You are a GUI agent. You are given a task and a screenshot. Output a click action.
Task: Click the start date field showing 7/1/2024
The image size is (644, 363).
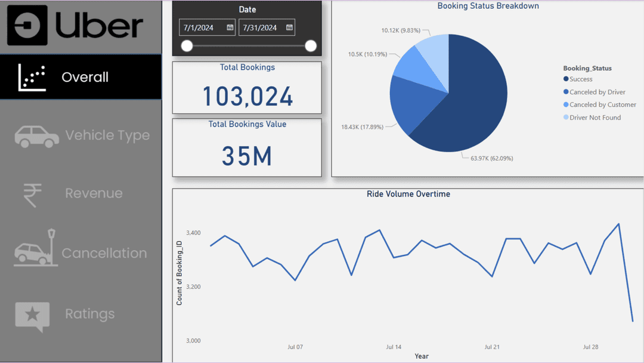click(201, 27)
